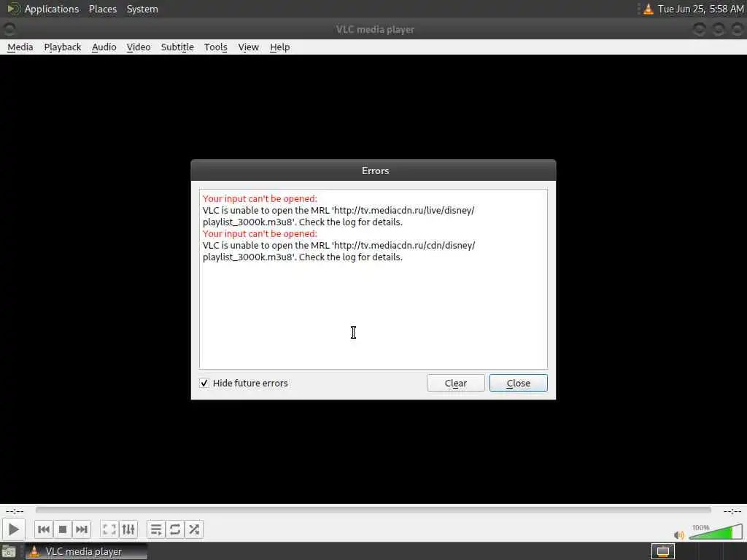Skip to the next media item

click(82, 529)
